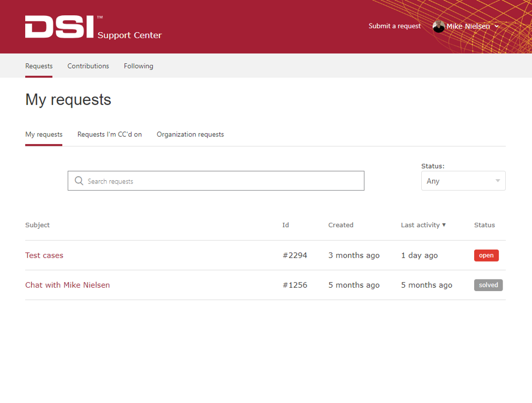This screenshot has height=403, width=532.
Task: View Organization requests tab
Action: (190, 134)
